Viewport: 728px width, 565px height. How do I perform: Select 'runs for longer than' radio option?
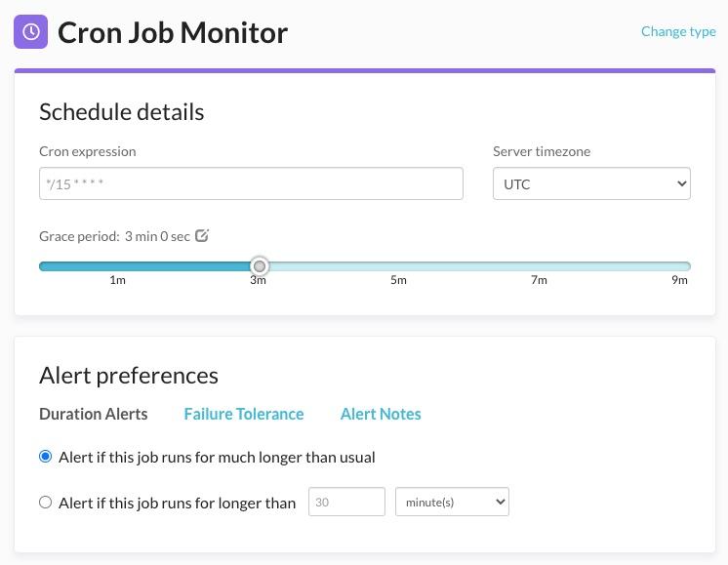tap(46, 503)
